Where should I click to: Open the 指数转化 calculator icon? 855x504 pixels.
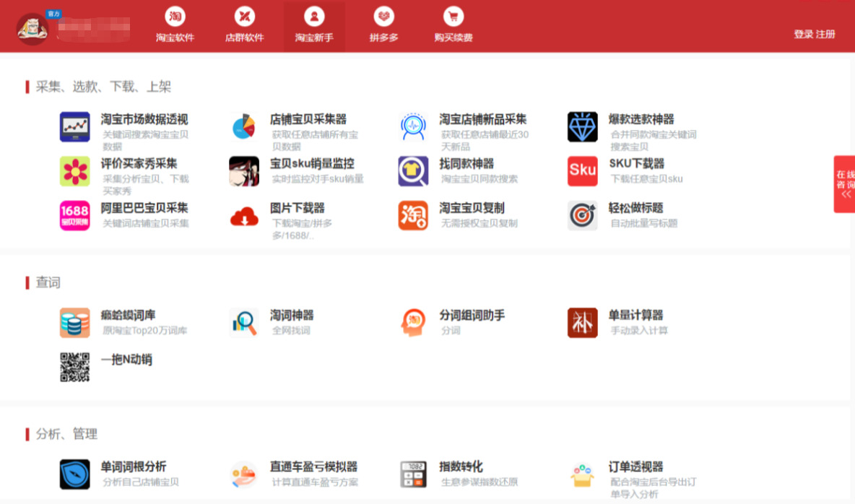(413, 474)
